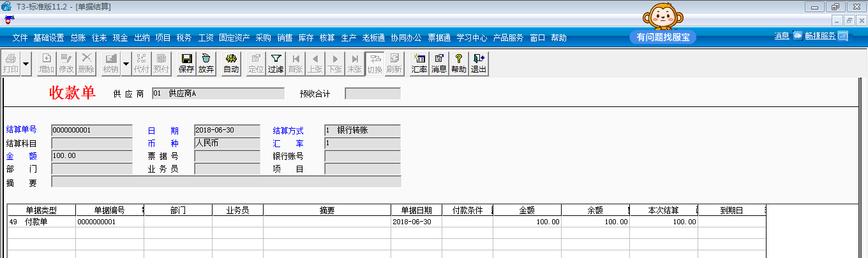The height and width of the screenshot is (258, 868).
Task: Open the 汇率 exchange rate tool
Action: pos(419,64)
